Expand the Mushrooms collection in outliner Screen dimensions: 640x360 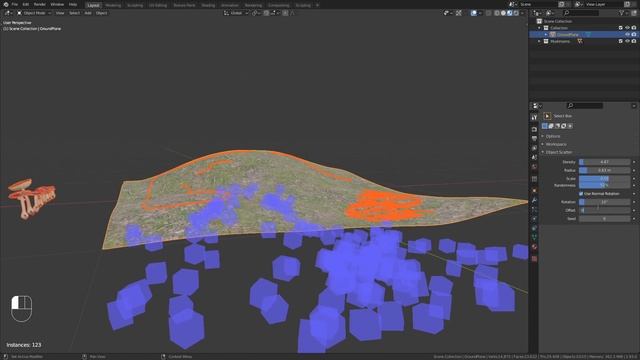(x=540, y=41)
